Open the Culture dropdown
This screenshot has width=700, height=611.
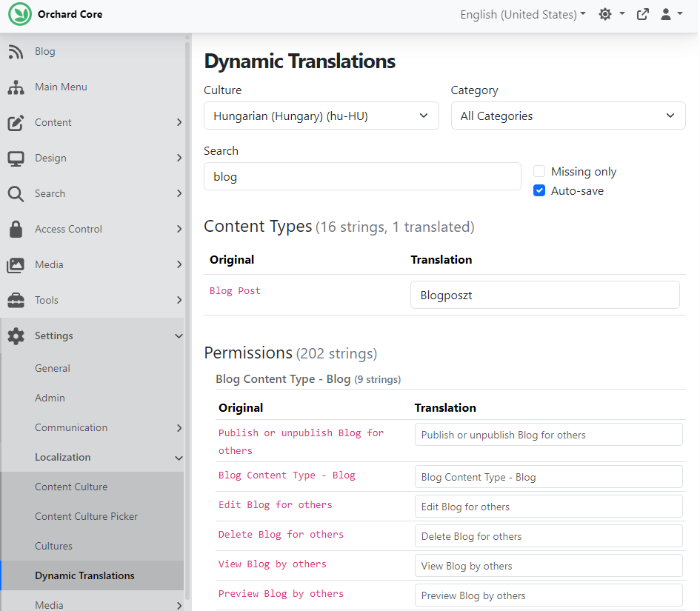click(x=321, y=116)
